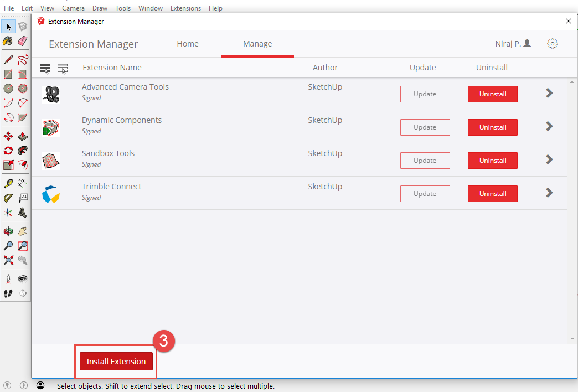Select the Tape Measure tool
The image size is (578, 392).
coord(8,184)
